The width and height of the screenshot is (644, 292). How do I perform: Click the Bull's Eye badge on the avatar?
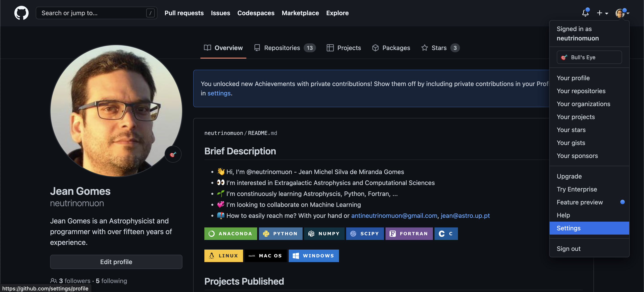coord(173,154)
